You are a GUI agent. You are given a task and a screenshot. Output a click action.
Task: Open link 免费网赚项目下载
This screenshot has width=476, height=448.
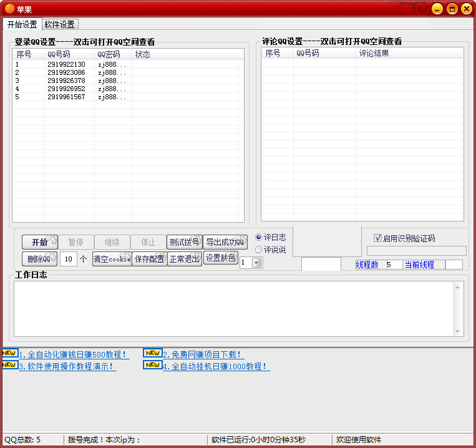click(x=202, y=354)
